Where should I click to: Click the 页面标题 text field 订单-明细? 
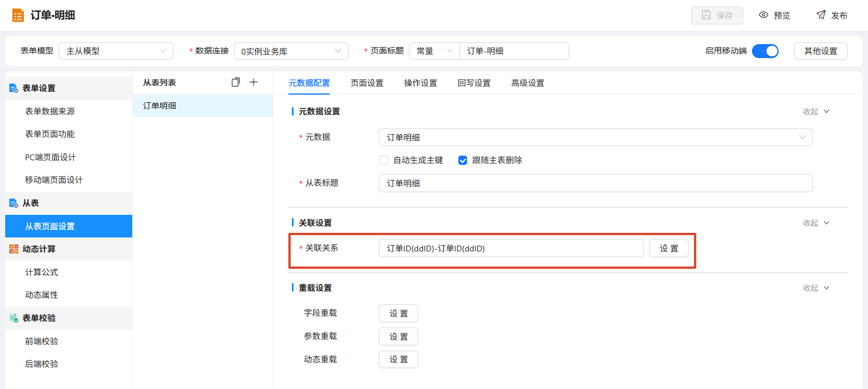click(x=514, y=51)
